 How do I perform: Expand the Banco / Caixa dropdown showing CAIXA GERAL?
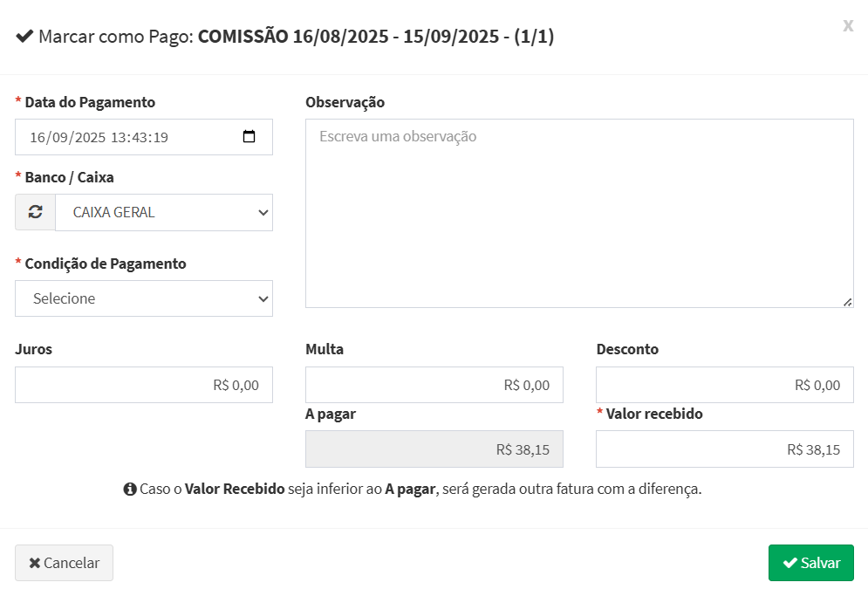pyautogui.click(x=164, y=212)
